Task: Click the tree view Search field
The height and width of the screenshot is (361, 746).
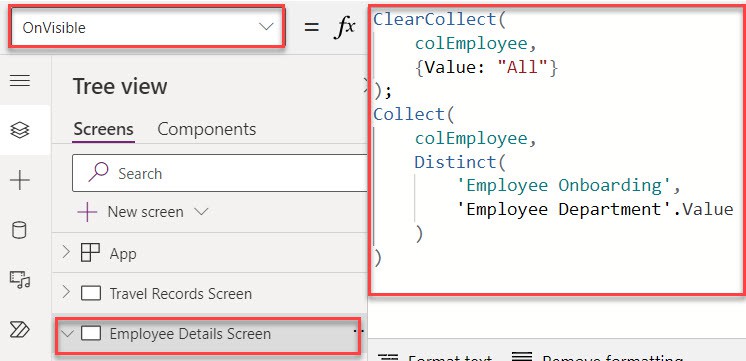Action: [220, 173]
